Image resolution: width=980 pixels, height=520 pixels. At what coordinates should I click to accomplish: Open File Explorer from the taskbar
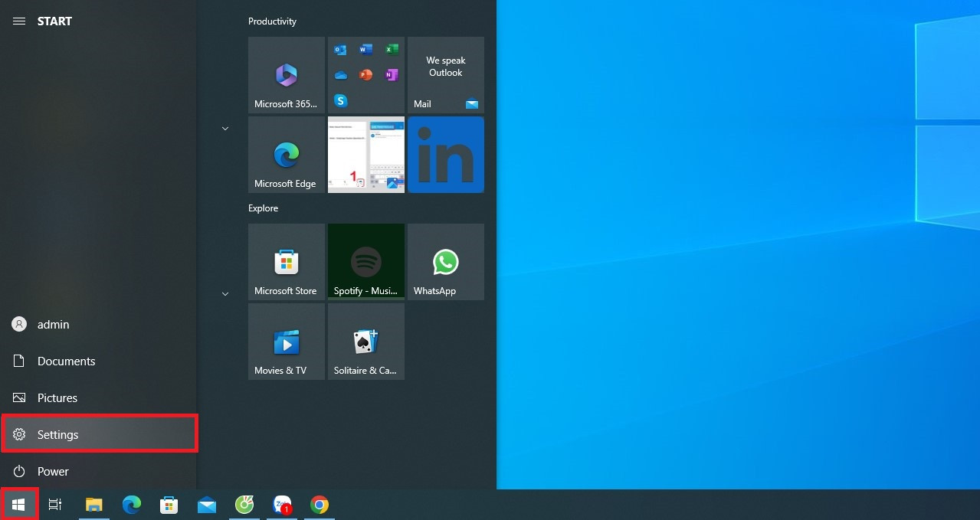tap(94, 505)
